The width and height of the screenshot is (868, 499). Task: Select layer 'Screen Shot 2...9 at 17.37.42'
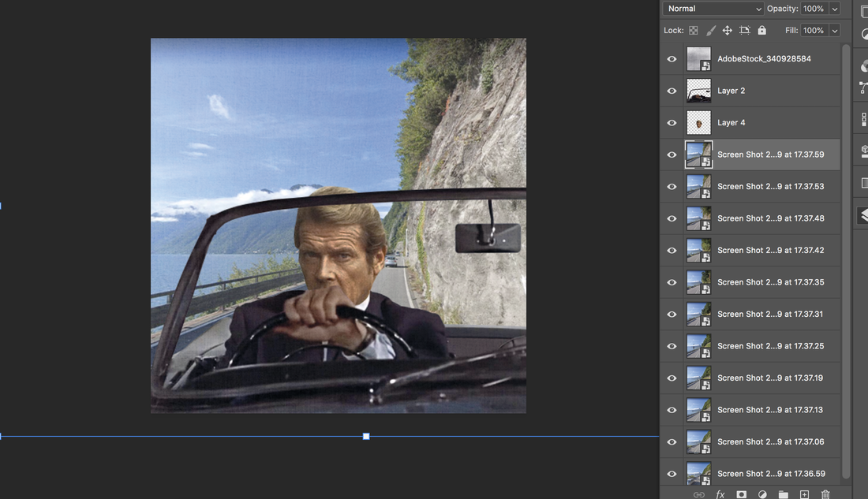pyautogui.click(x=771, y=251)
